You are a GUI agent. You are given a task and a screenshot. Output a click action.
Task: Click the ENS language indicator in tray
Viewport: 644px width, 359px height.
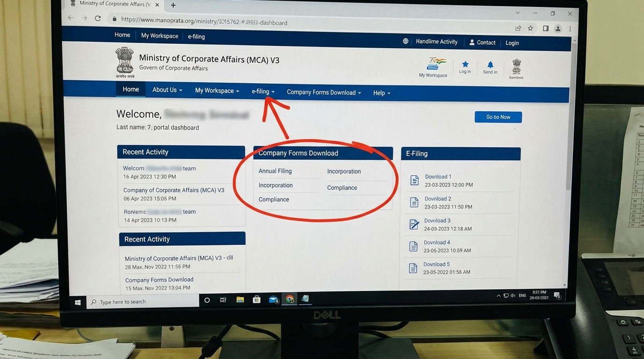[x=522, y=296]
